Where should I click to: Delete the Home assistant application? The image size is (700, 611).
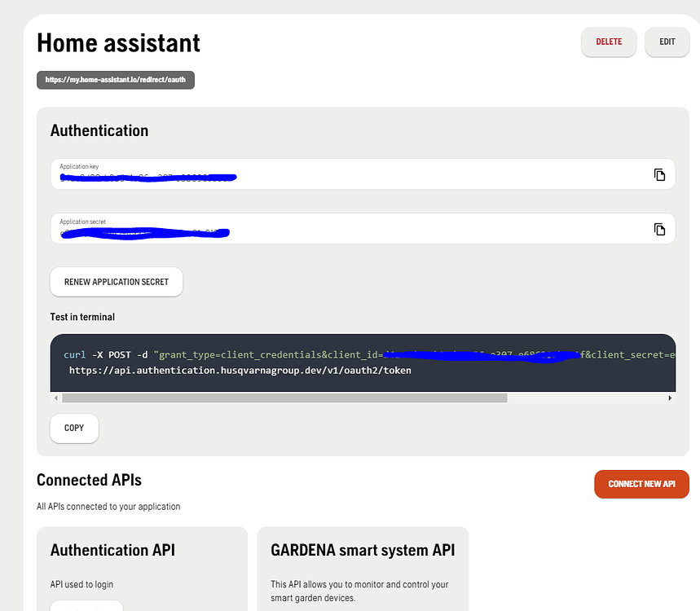pos(609,42)
